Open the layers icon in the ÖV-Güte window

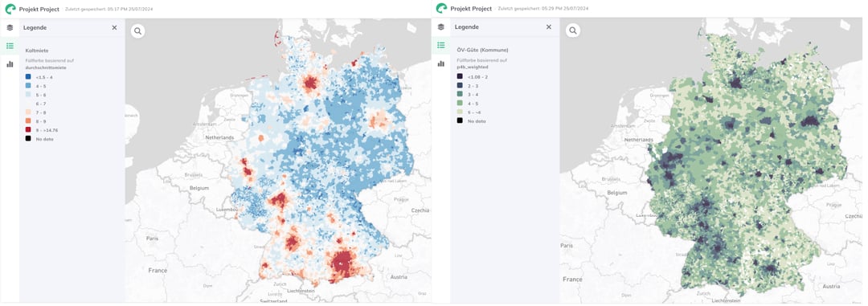click(440, 27)
